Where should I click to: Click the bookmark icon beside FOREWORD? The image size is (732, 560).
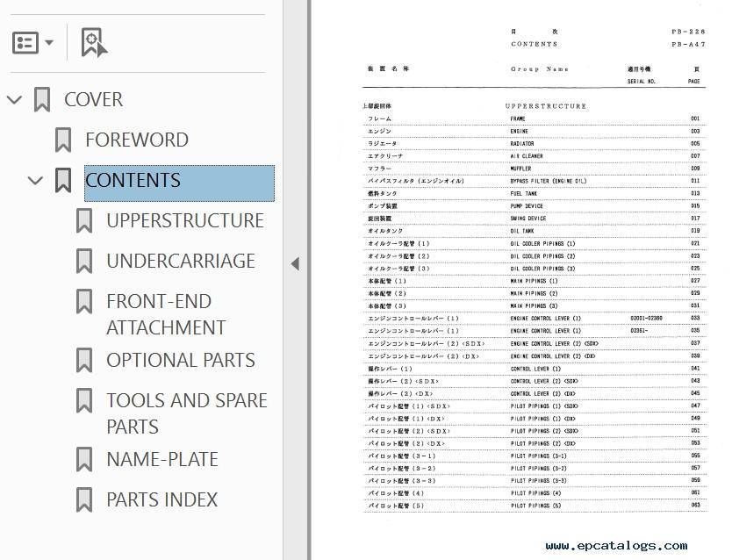pyautogui.click(x=63, y=140)
